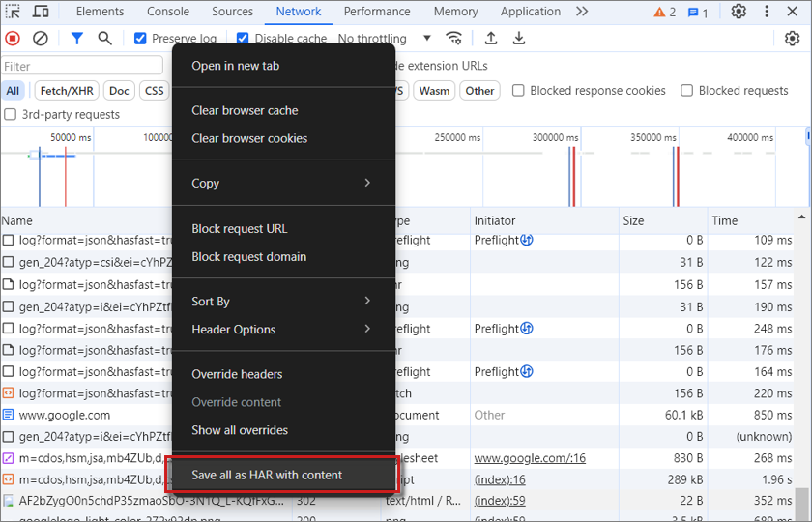This screenshot has height=522, width=812.
Task: Switch to the Console tab
Action: [168, 12]
